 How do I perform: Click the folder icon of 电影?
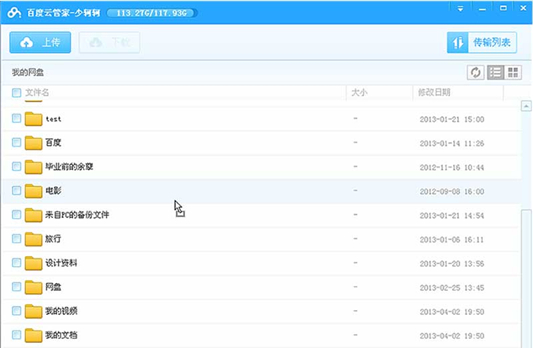33,191
